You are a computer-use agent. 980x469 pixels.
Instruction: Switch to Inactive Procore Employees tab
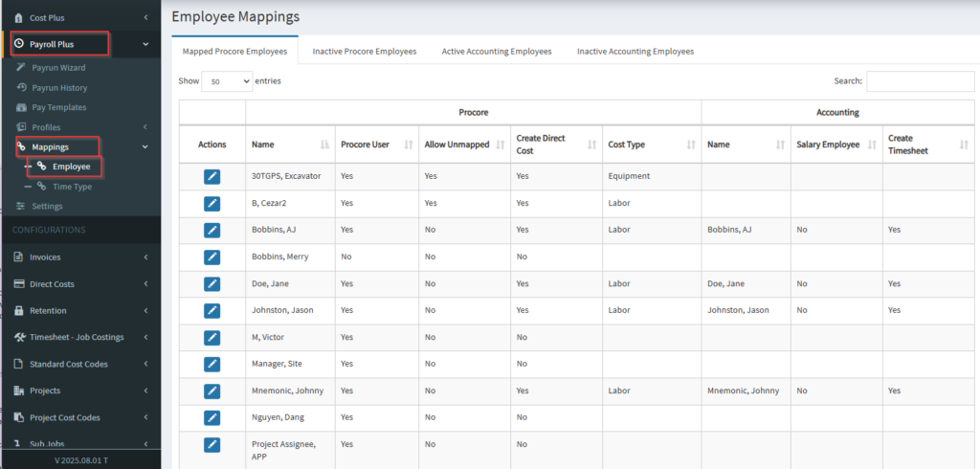coord(365,51)
